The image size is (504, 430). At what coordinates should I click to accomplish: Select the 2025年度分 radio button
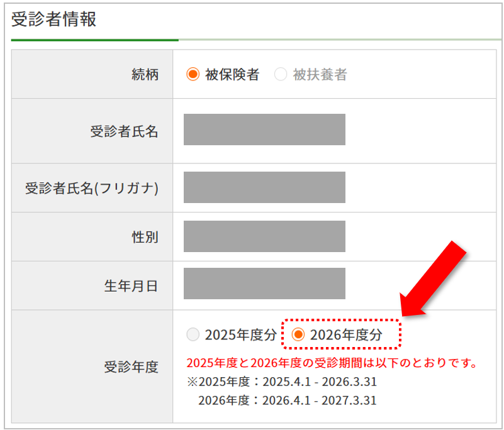[193, 334]
